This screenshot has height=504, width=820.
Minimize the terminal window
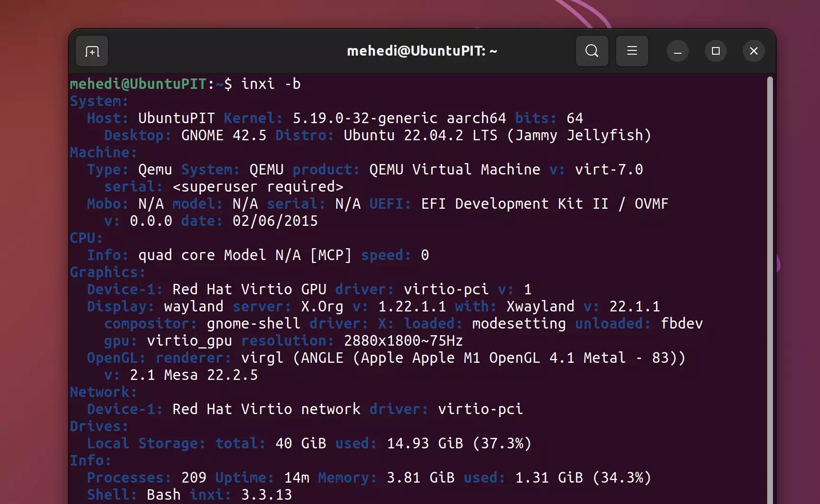tap(678, 51)
